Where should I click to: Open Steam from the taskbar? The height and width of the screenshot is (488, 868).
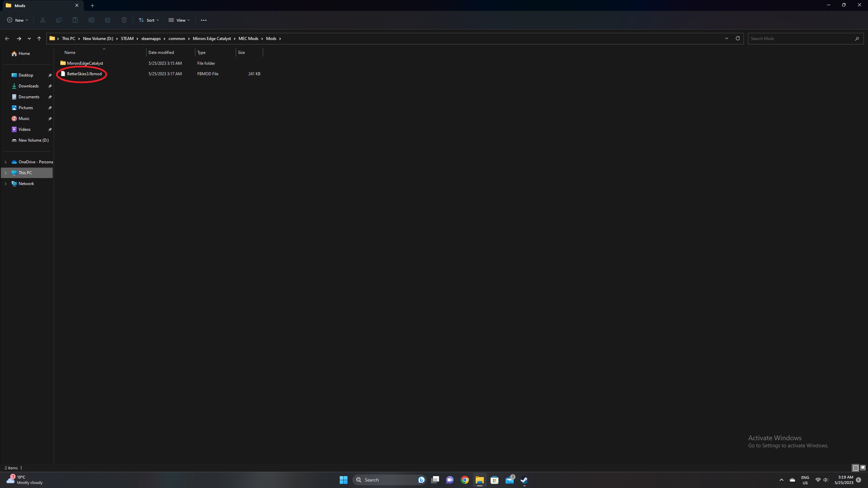(524, 480)
